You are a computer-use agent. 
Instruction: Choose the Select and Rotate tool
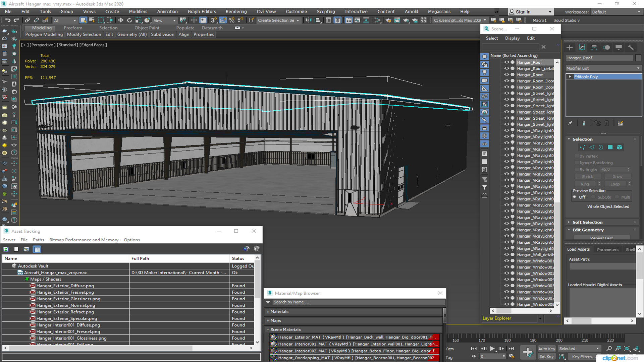point(129,20)
